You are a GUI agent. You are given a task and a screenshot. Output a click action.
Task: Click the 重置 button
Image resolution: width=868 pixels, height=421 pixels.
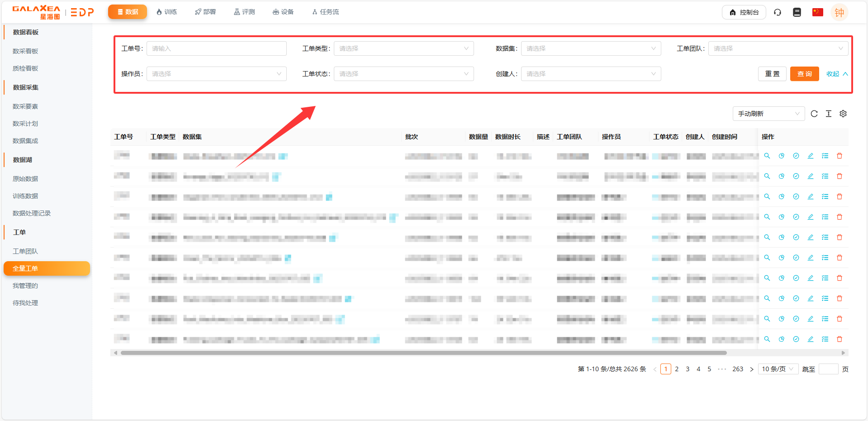772,74
